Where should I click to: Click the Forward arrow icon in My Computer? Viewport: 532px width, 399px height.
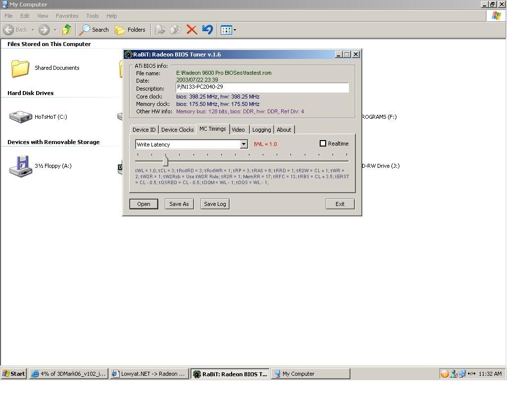(x=44, y=30)
